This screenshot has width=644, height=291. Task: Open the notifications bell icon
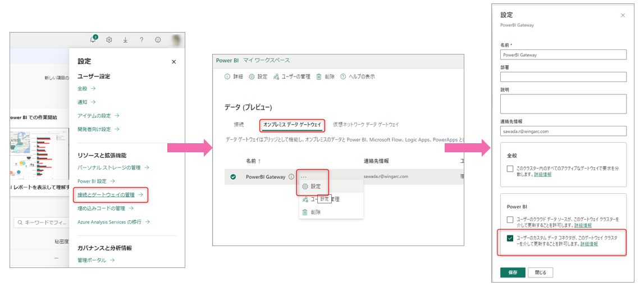coord(93,40)
